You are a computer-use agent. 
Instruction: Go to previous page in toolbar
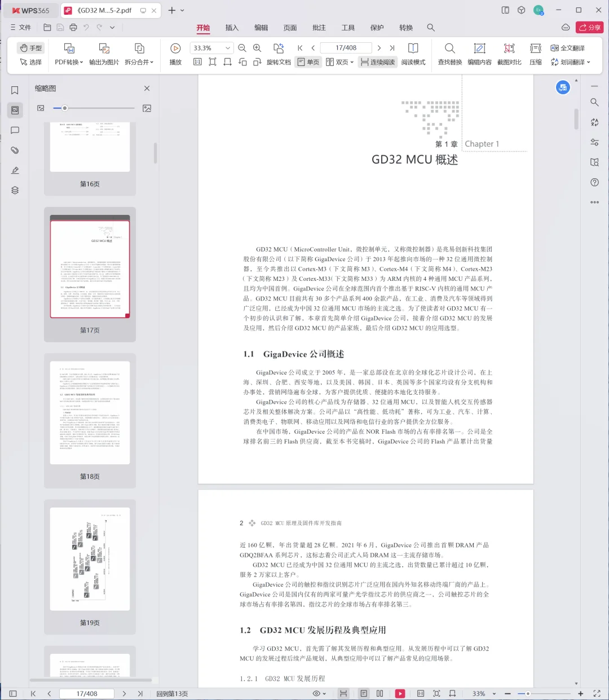click(x=313, y=48)
